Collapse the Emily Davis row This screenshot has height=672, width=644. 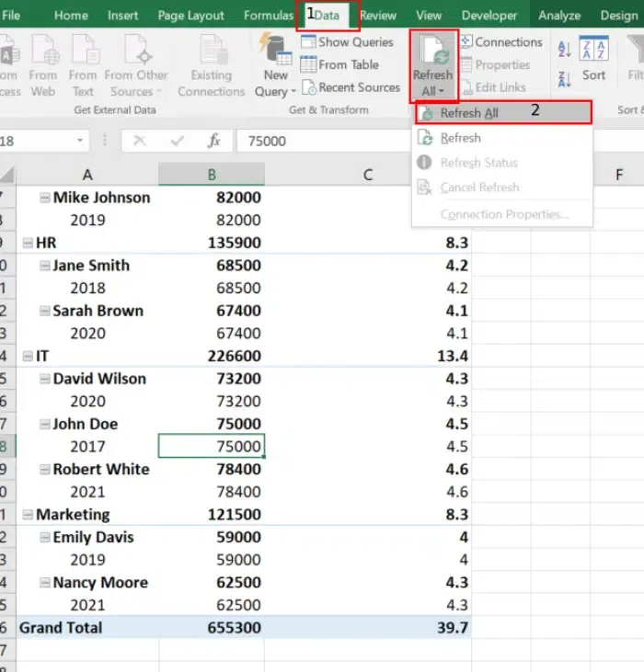pos(44,537)
